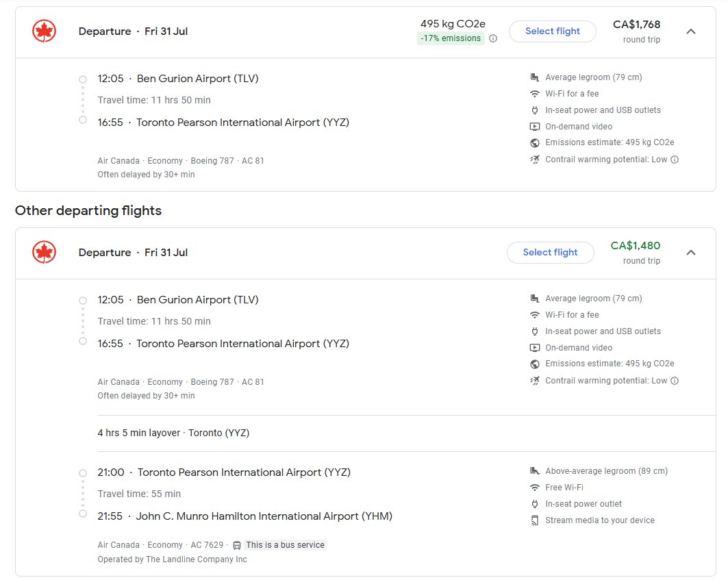
Task: Click contrail airplane icon in first card
Action: tap(535, 160)
